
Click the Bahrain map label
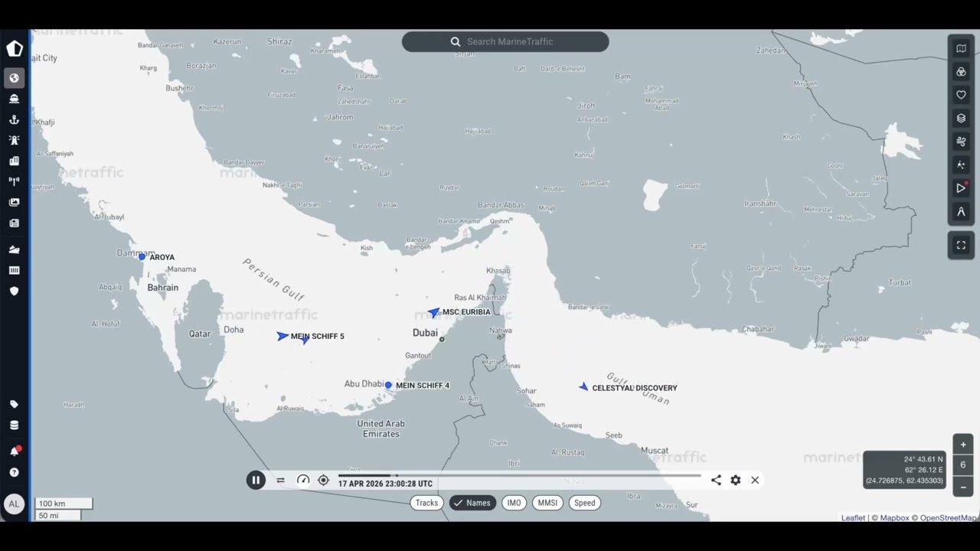(162, 288)
